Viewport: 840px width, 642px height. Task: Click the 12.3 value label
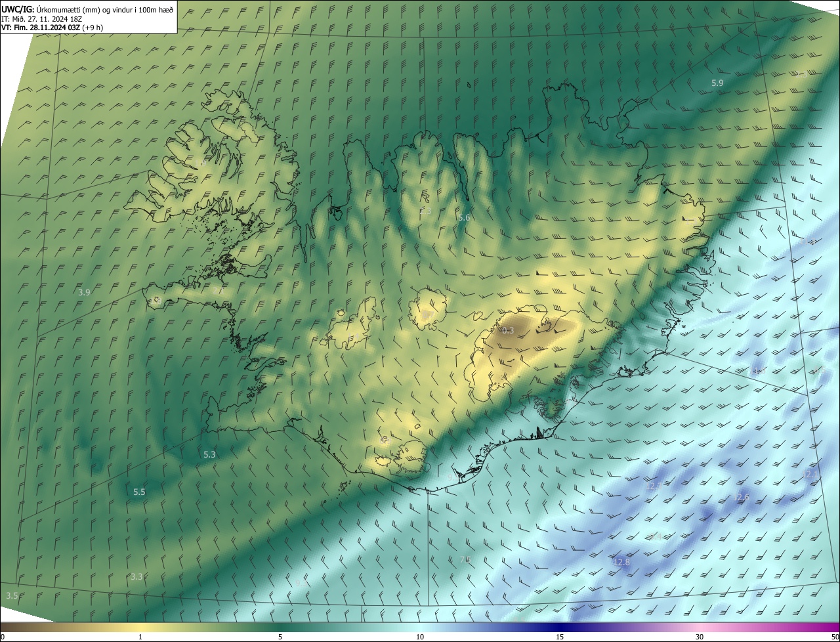coord(654,486)
